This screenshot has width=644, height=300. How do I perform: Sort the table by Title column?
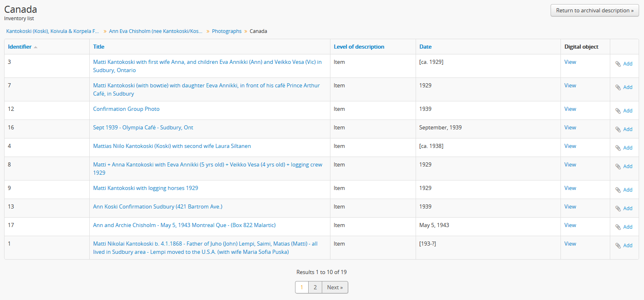(x=99, y=47)
